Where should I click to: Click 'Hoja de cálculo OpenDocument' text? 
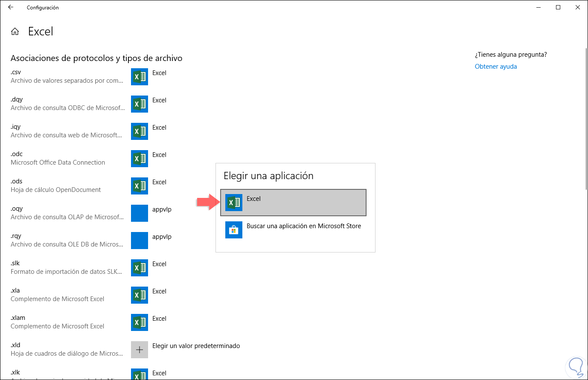(x=56, y=190)
